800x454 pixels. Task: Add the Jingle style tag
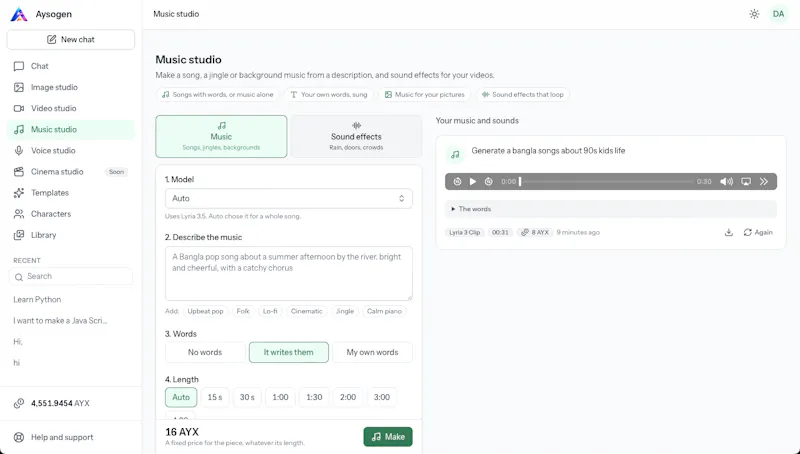click(x=344, y=311)
